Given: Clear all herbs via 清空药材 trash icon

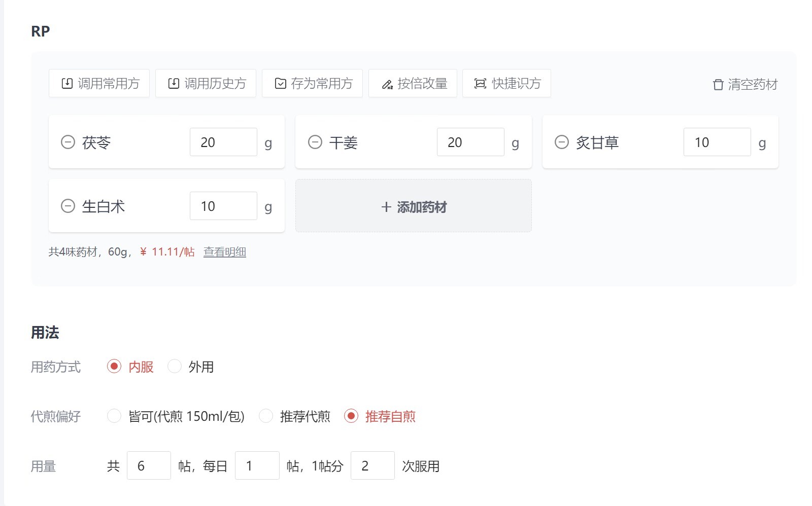Looking at the screenshot, I should click(x=718, y=85).
